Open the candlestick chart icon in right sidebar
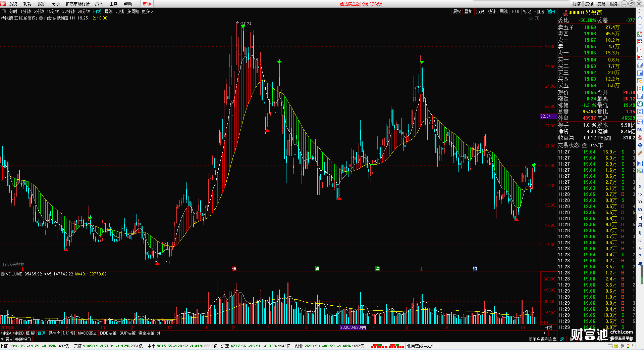Viewport: 644px width, 350px height. click(640, 57)
